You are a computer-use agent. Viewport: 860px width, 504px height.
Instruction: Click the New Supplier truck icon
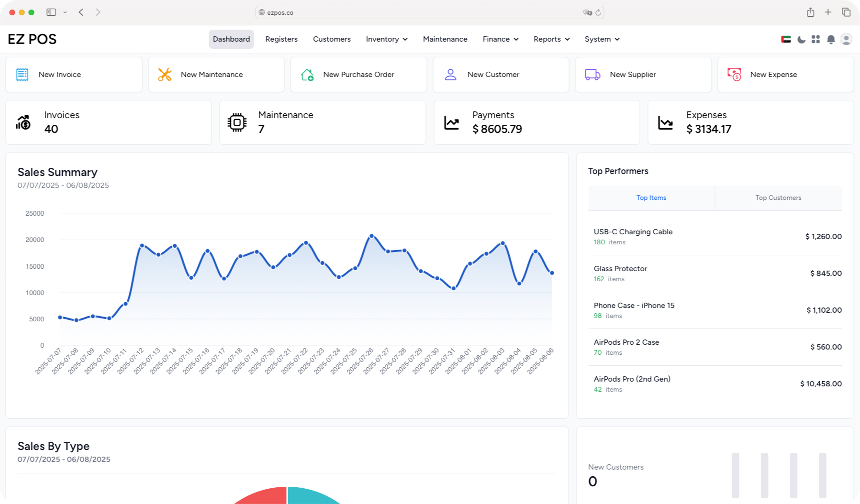592,75
